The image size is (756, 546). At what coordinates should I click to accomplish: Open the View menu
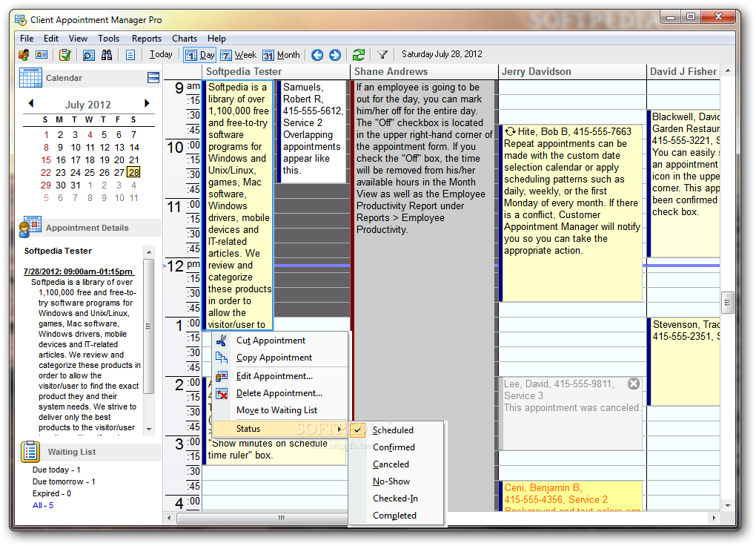tap(78, 39)
